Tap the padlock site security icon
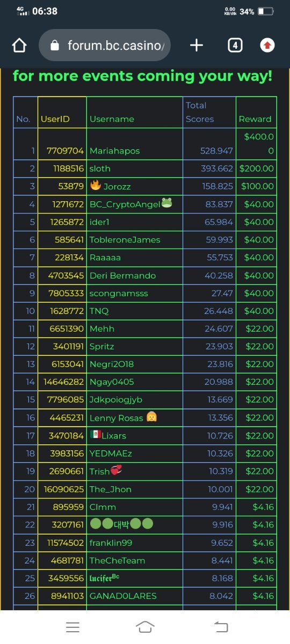The image size is (290, 644). [54, 46]
